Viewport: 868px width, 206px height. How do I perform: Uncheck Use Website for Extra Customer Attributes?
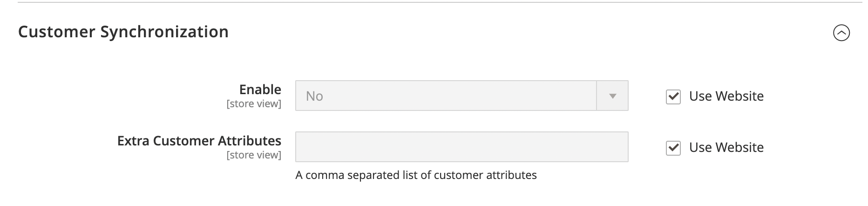click(673, 148)
